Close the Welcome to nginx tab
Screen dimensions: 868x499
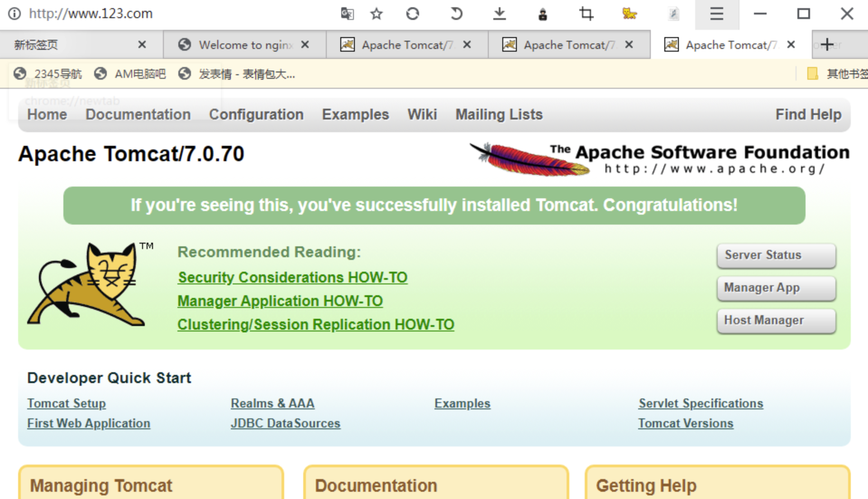tap(305, 44)
